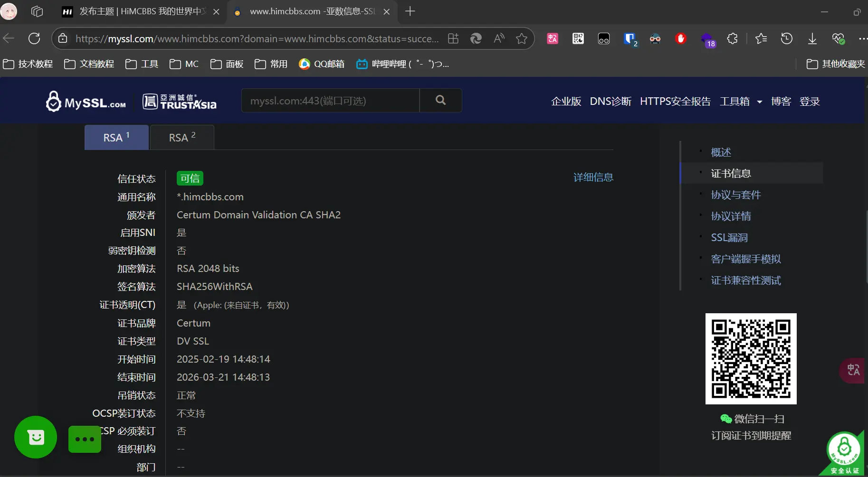The width and height of the screenshot is (868, 477).
Task: Start certificate search with magnifier icon
Action: [x=440, y=100]
